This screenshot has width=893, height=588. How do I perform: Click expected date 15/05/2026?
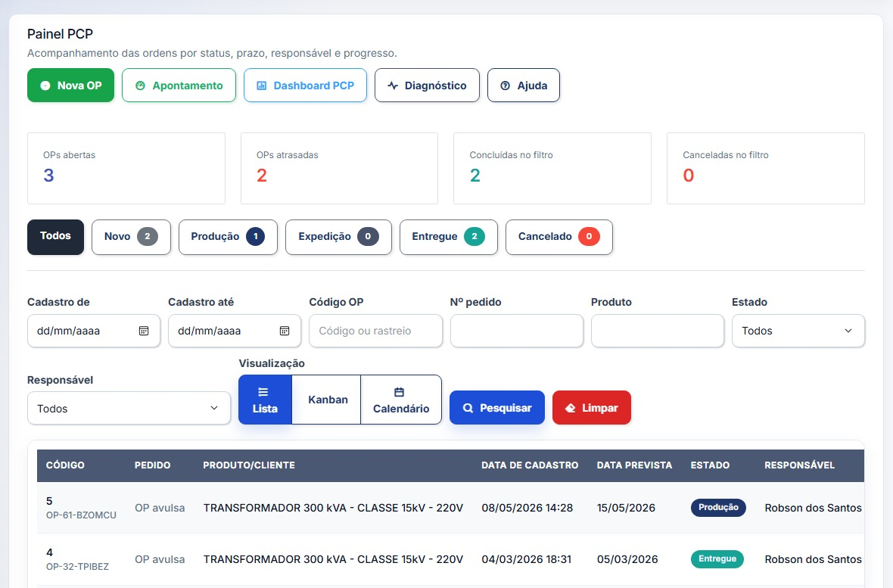coord(626,508)
